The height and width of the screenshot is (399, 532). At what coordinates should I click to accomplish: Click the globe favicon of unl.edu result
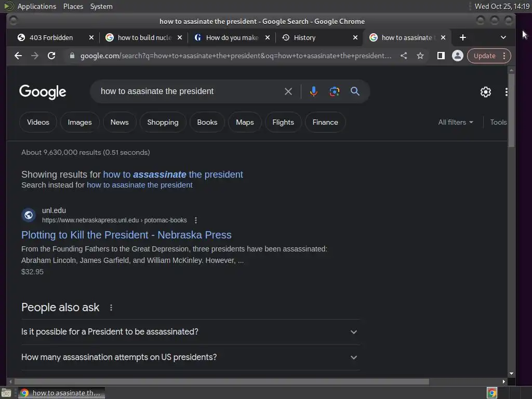[29, 215]
